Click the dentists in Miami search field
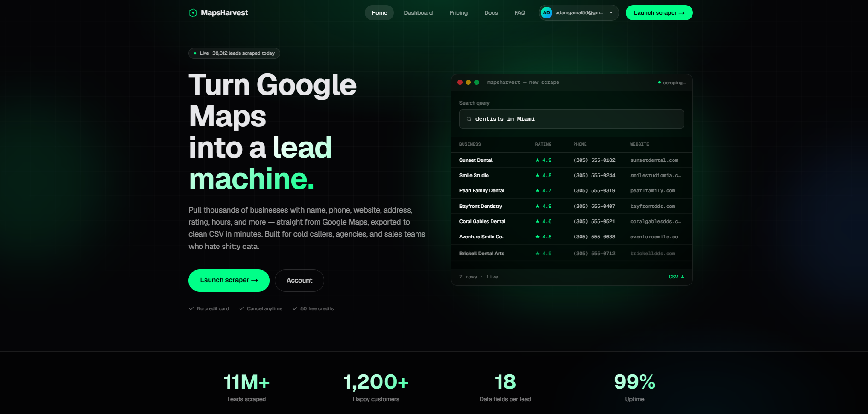The width and height of the screenshot is (868, 414). tap(571, 119)
